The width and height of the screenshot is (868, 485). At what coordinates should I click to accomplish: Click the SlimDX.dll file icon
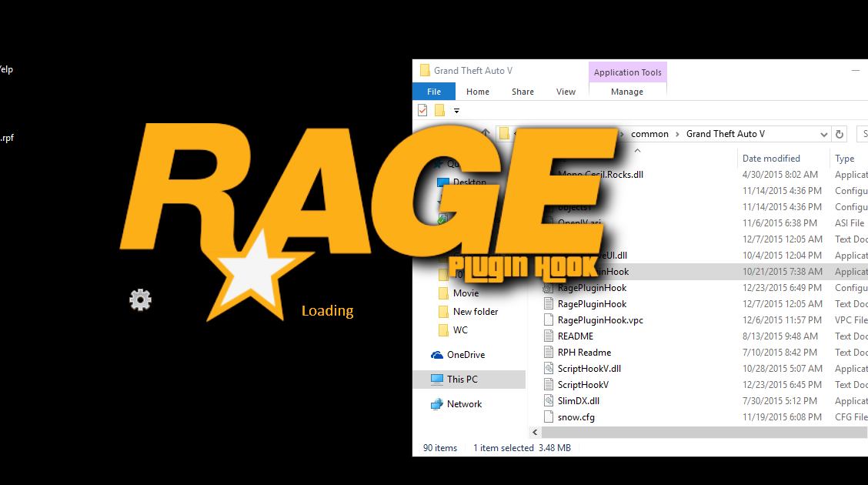pyautogui.click(x=548, y=401)
